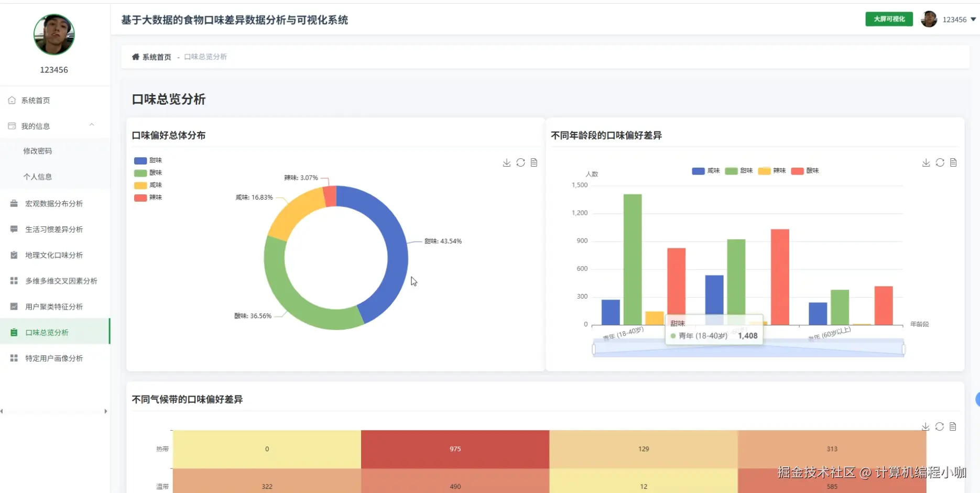
Task: Click the sidebar right scroll arrow
Action: [x=106, y=411]
